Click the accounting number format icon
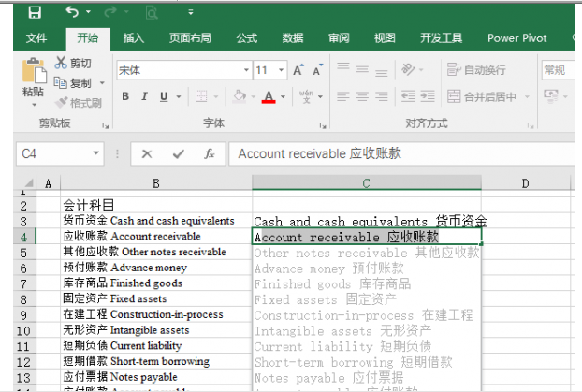The height and width of the screenshot is (392, 582). click(551, 95)
